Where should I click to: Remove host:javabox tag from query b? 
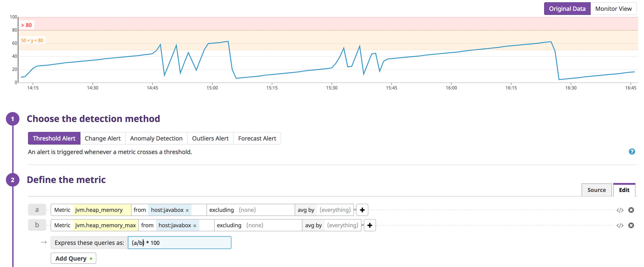tap(195, 225)
